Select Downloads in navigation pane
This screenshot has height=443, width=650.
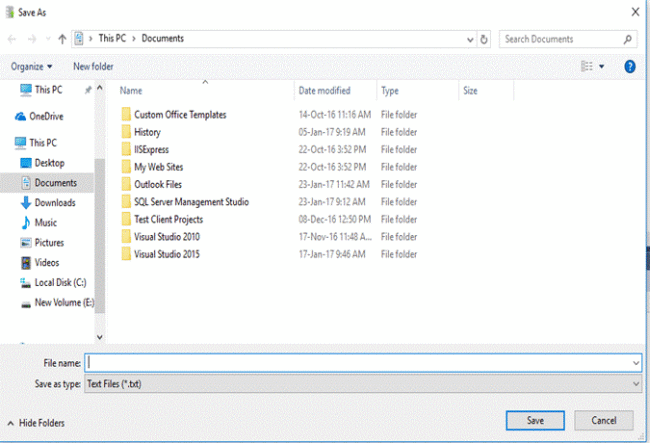[x=48, y=203]
